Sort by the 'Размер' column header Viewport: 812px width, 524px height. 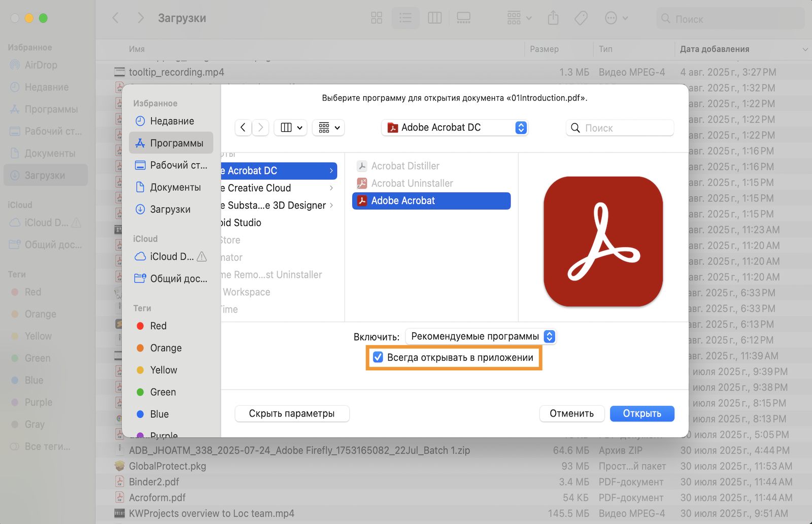point(544,49)
